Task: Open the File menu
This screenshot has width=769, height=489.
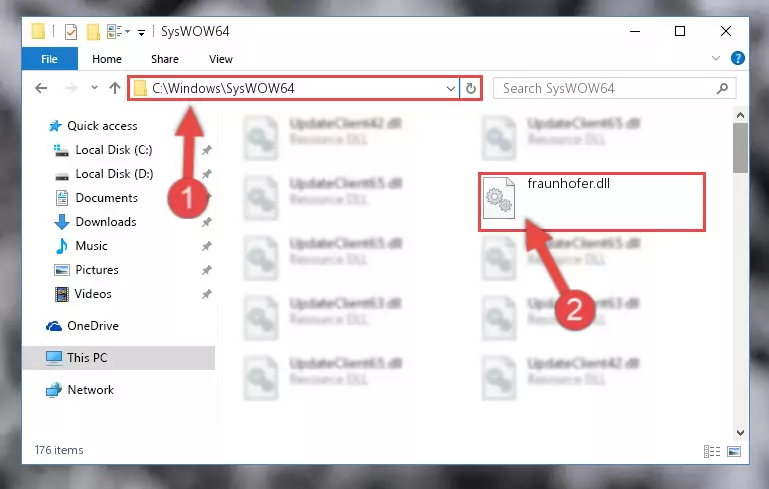Action: pyautogui.click(x=49, y=59)
